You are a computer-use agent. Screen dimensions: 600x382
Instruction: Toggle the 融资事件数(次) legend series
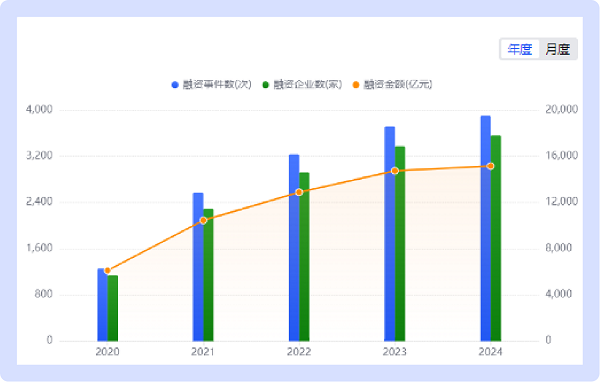(x=212, y=85)
